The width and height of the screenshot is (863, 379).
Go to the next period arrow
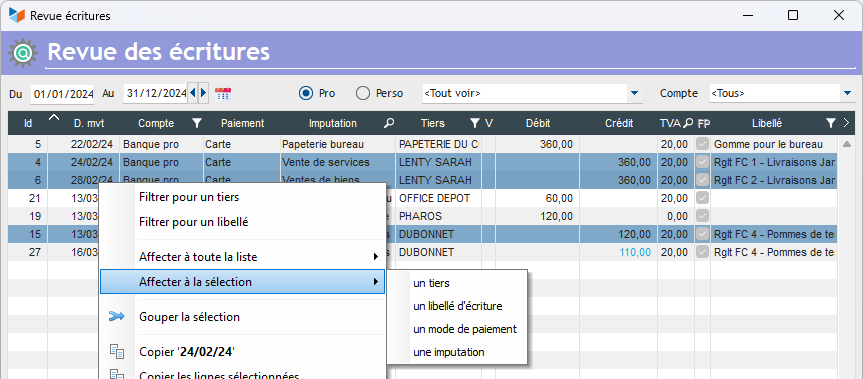click(x=203, y=94)
